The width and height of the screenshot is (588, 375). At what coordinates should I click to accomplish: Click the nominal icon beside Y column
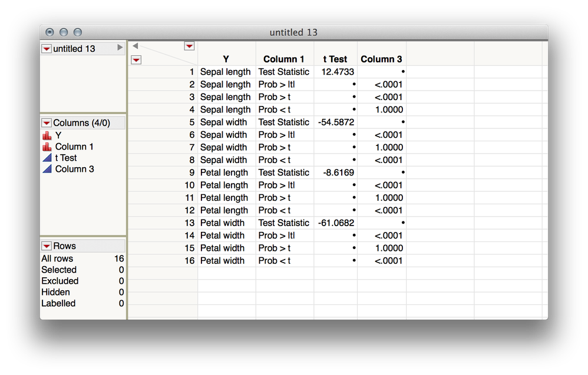point(47,135)
